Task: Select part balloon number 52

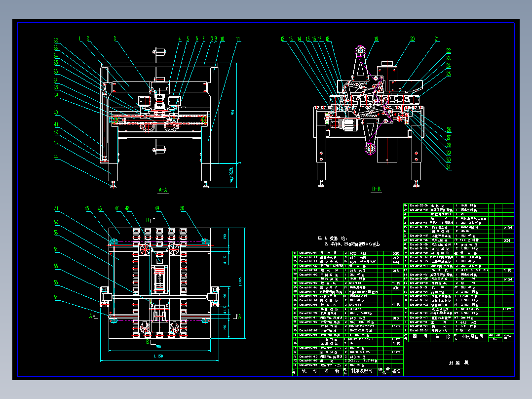Action: tap(56, 222)
